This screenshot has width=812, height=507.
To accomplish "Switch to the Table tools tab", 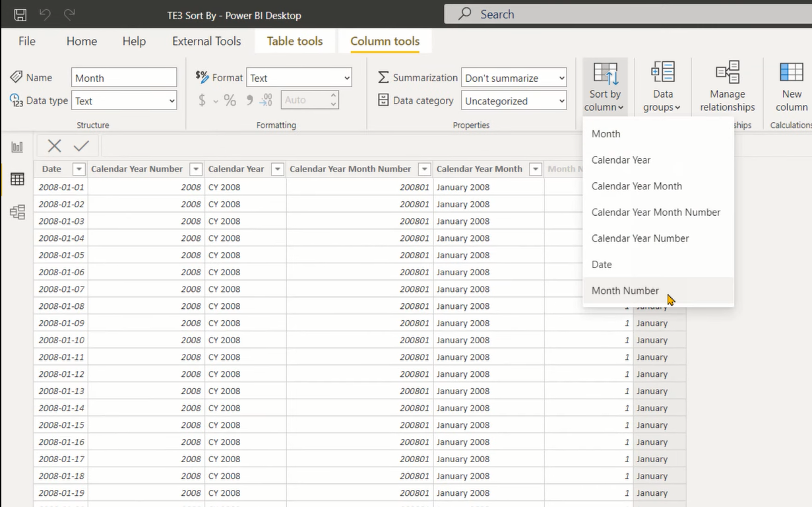I will [295, 41].
